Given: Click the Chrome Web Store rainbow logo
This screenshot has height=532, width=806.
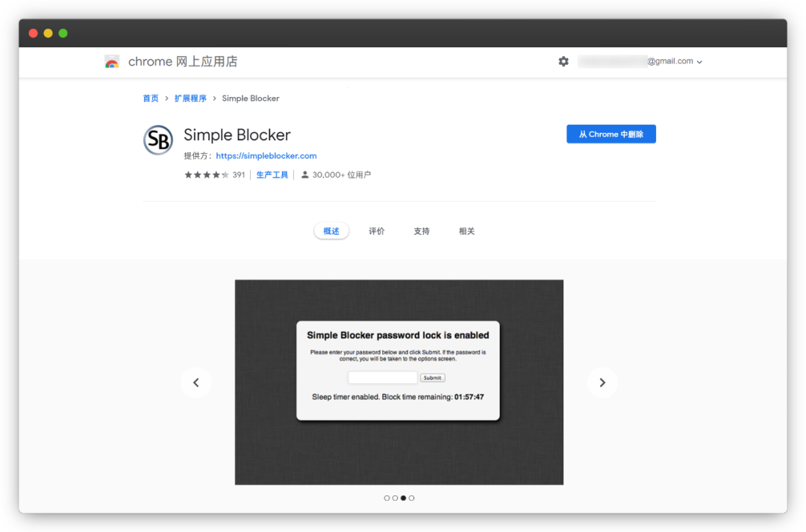Looking at the screenshot, I should pos(111,62).
